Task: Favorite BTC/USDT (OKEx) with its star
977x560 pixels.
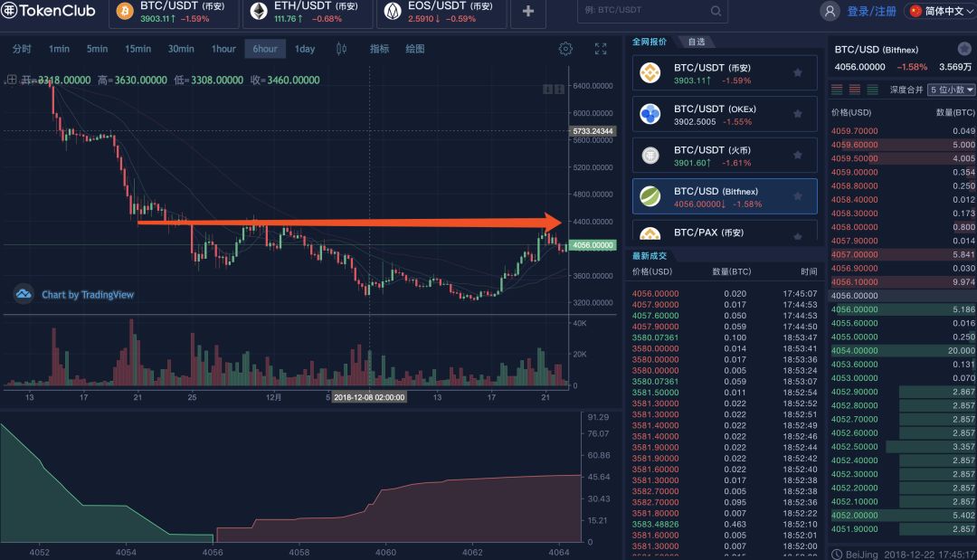Action: point(798,114)
